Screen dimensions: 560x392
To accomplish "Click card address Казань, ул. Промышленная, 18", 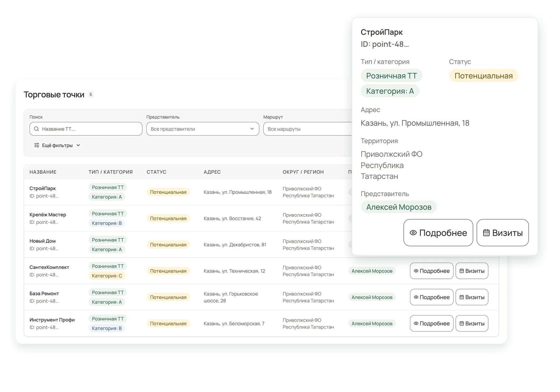I will 415,123.
